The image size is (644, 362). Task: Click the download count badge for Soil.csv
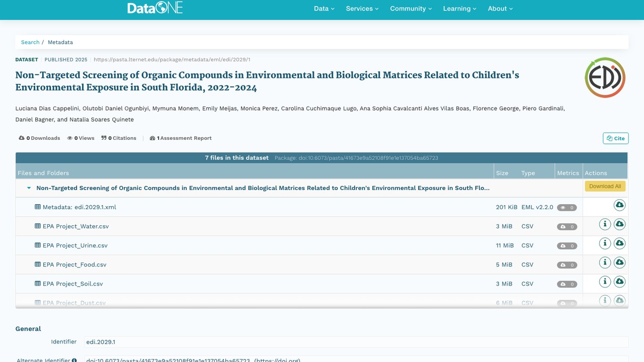pos(567,284)
